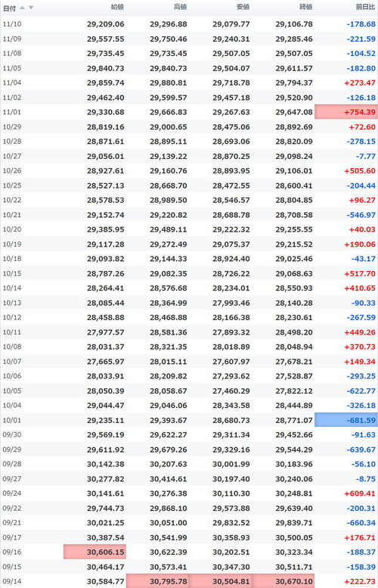Screen dimensions: 378x588
Task: Select the 09/16 date cell
Action: tap(12, 552)
